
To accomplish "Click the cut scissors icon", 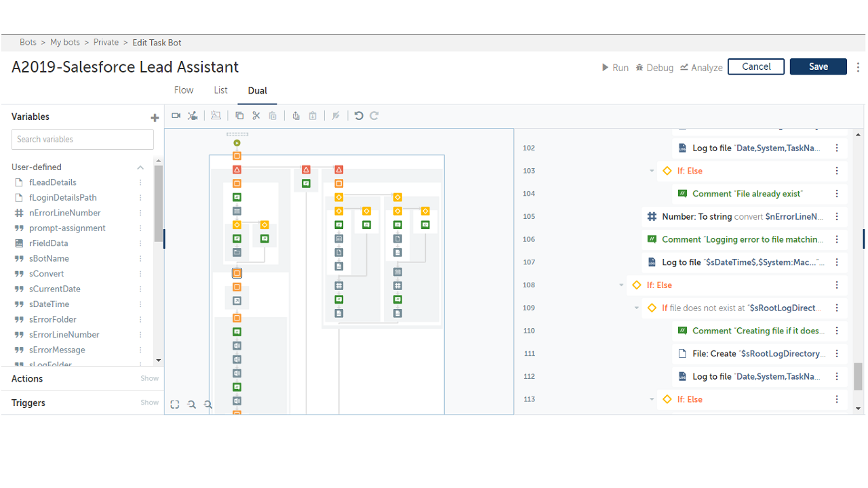I will coord(256,116).
